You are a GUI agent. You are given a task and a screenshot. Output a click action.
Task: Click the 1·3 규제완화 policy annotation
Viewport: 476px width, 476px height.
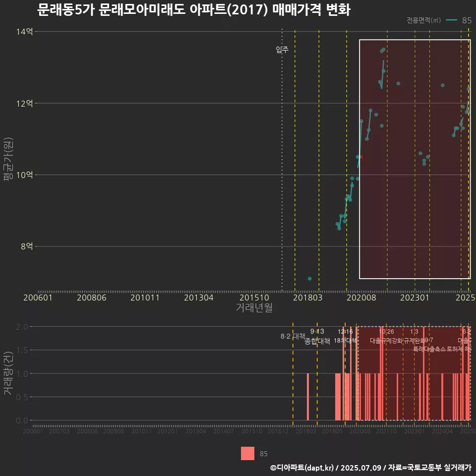click(415, 336)
